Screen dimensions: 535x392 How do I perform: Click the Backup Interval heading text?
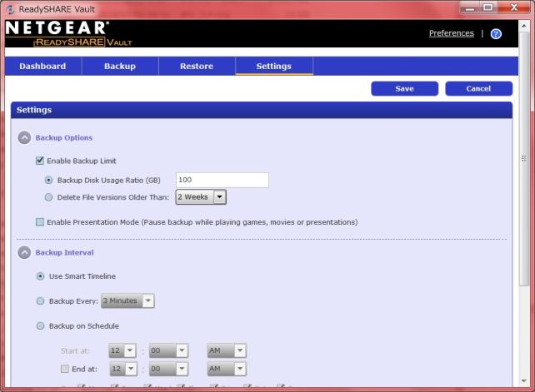click(x=64, y=252)
